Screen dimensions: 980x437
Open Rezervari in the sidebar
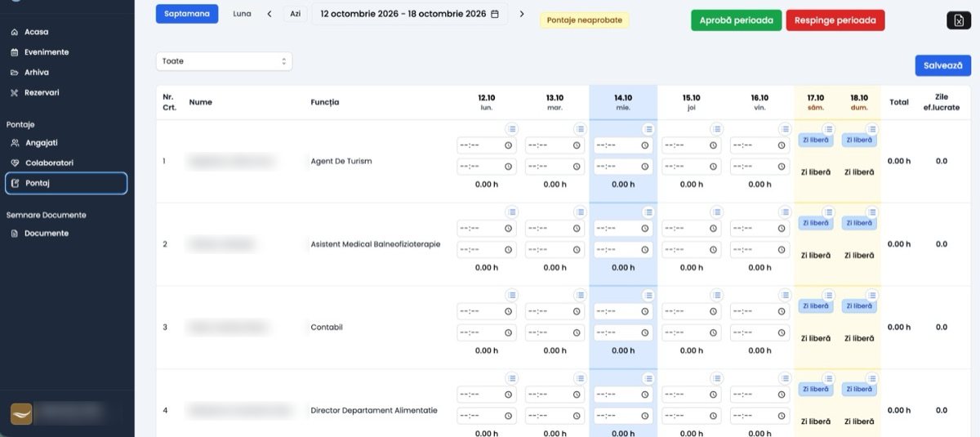[42, 93]
